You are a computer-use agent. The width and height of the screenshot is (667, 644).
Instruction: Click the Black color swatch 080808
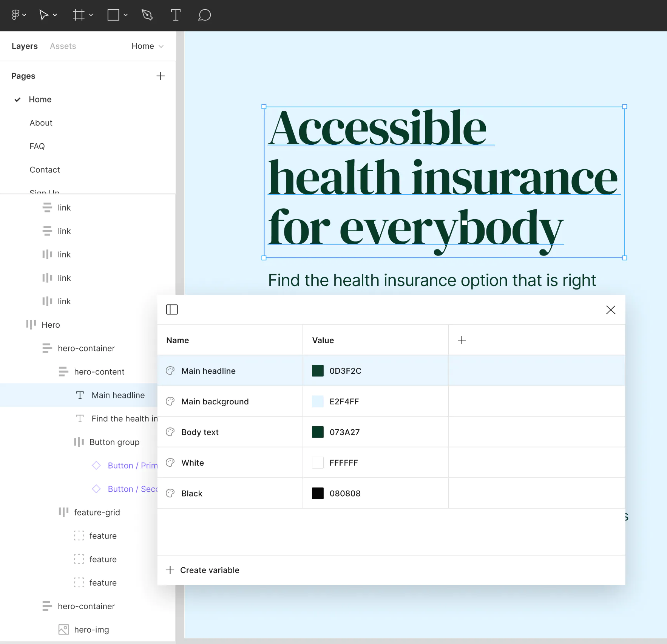(x=318, y=493)
